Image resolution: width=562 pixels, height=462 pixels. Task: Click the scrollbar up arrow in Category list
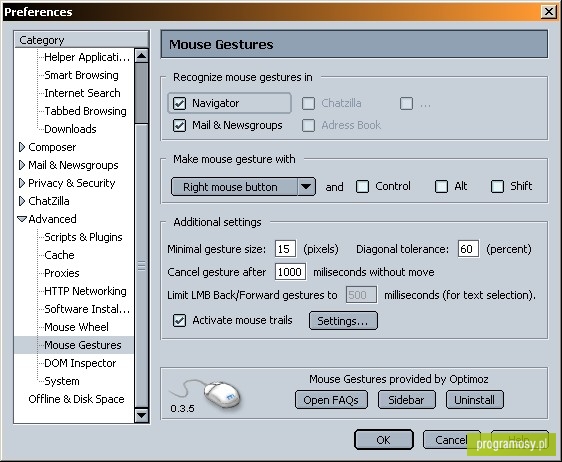click(x=142, y=56)
